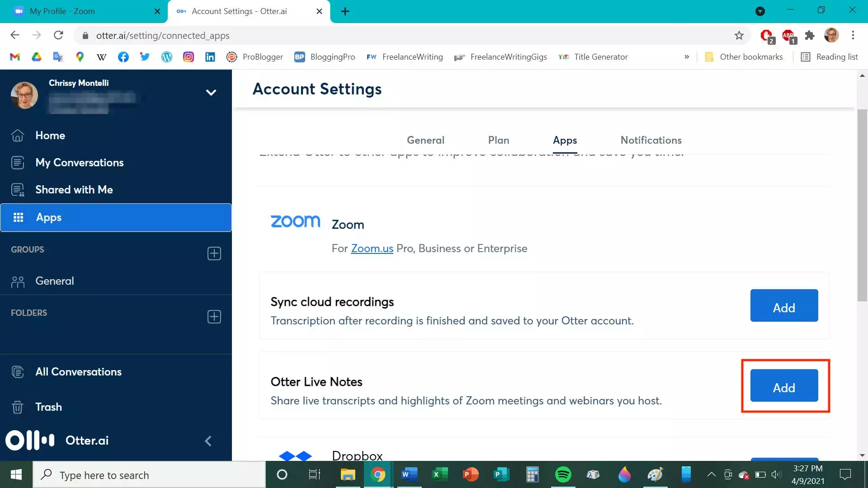Viewport: 868px width, 488px height.
Task: Open the Chrome tab search dropdown
Action: (x=760, y=11)
